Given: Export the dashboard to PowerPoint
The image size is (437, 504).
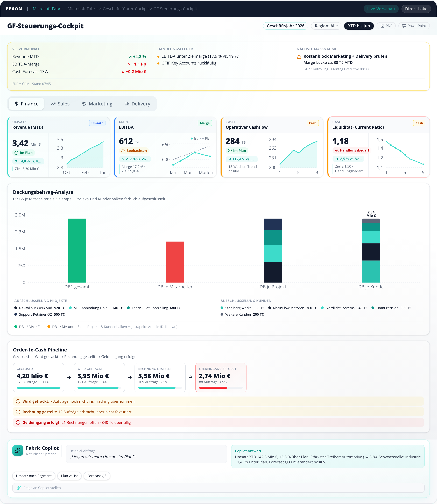Looking at the screenshot, I should point(414,26).
